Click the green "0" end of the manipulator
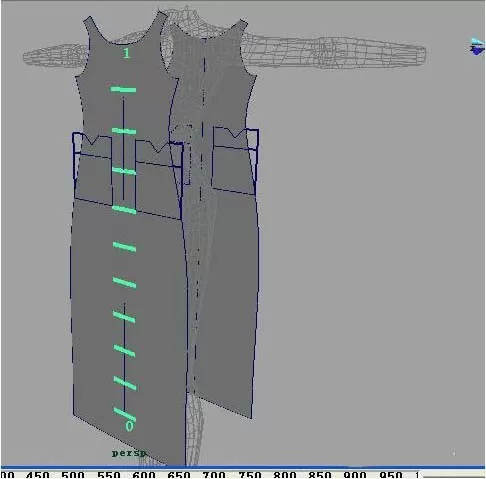Viewport: 486px width, 479px height. (x=129, y=426)
